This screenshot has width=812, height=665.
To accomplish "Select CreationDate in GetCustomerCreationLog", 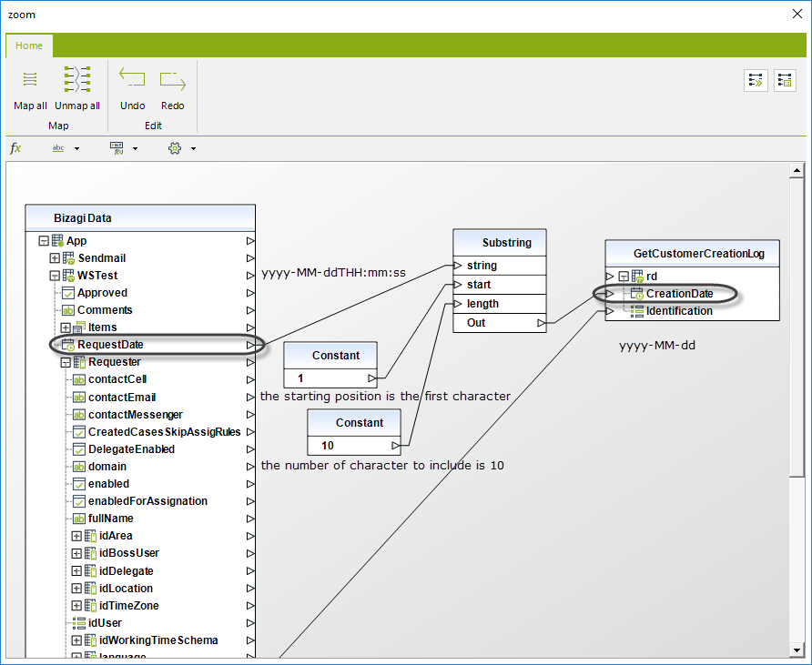I will 679,294.
